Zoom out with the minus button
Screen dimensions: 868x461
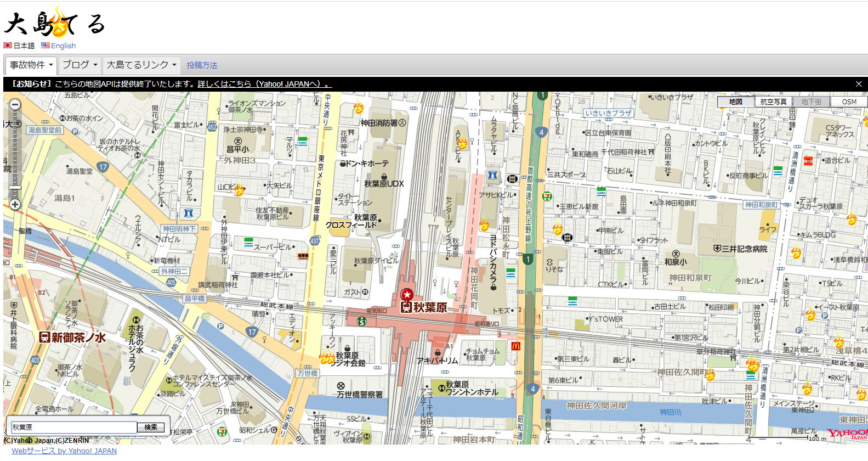15,105
